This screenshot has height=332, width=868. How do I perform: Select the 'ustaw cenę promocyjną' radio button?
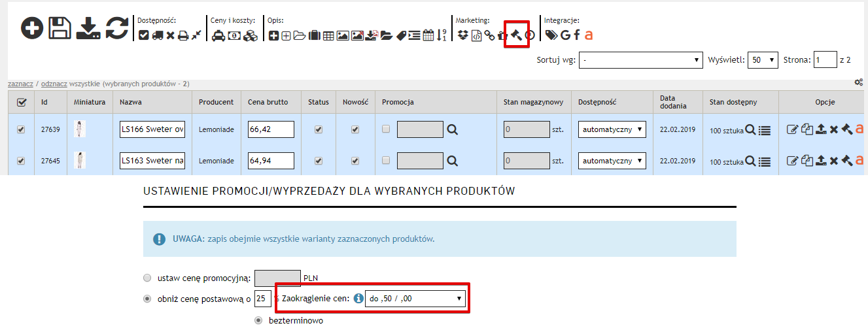click(147, 278)
